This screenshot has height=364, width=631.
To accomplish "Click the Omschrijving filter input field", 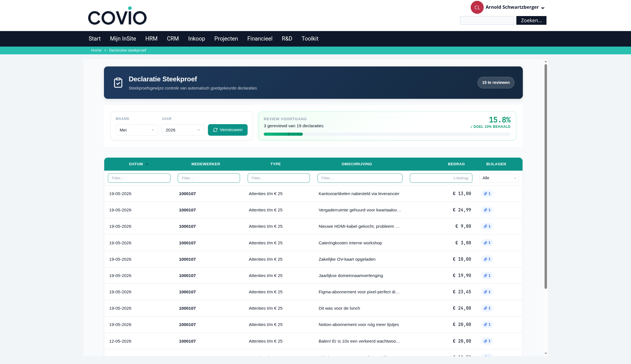I will 360,178.
